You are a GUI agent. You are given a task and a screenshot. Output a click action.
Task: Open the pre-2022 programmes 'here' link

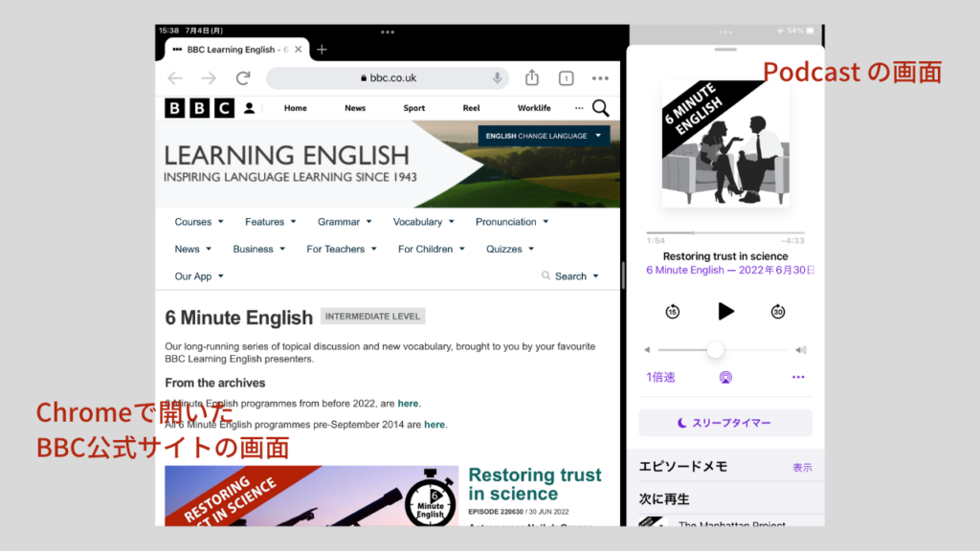click(408, 404)
